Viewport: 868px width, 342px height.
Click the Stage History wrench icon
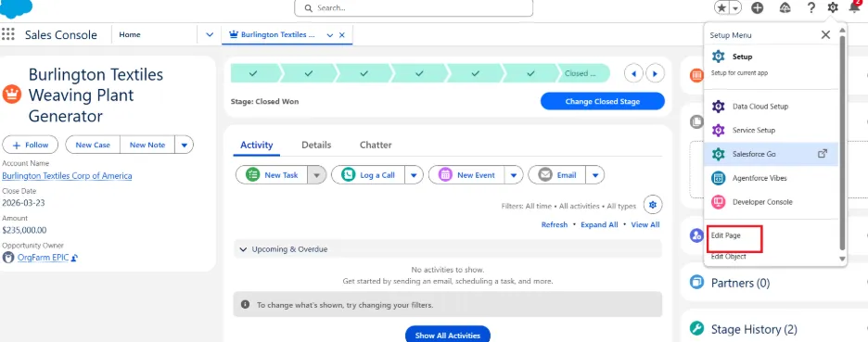coord(696,329)
